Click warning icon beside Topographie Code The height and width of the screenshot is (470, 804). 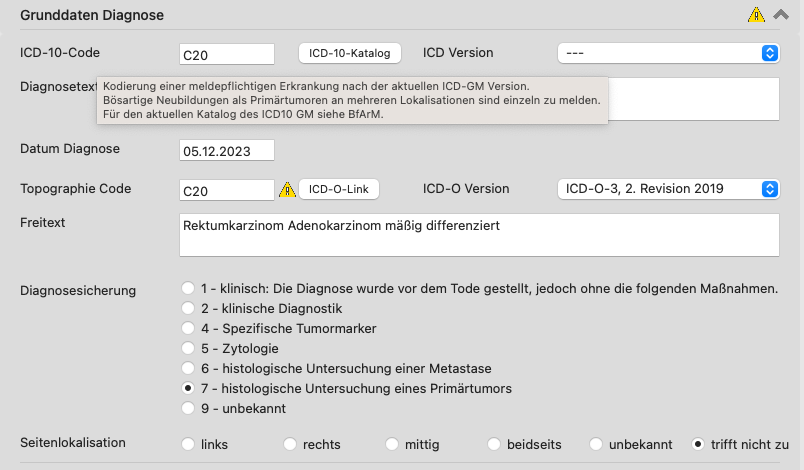click(x=287, y=190)
